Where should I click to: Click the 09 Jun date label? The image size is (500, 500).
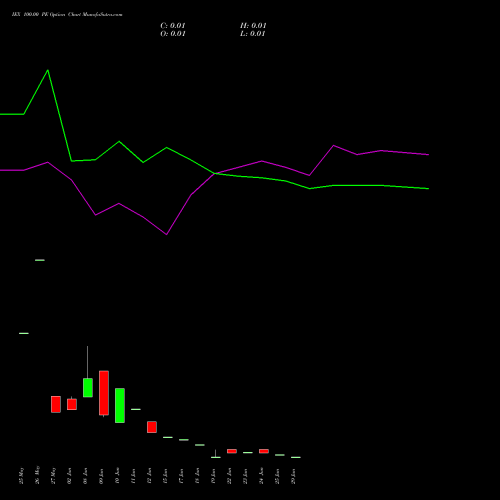pyautogui.click(x=102, y=476)
